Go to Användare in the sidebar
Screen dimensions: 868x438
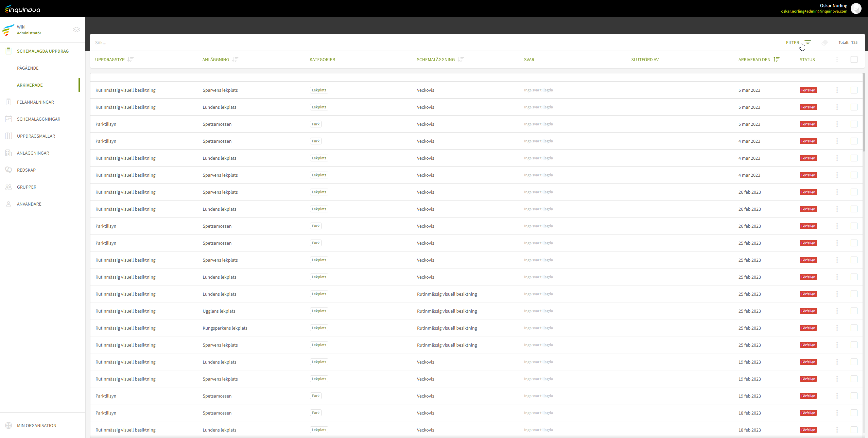29,204
